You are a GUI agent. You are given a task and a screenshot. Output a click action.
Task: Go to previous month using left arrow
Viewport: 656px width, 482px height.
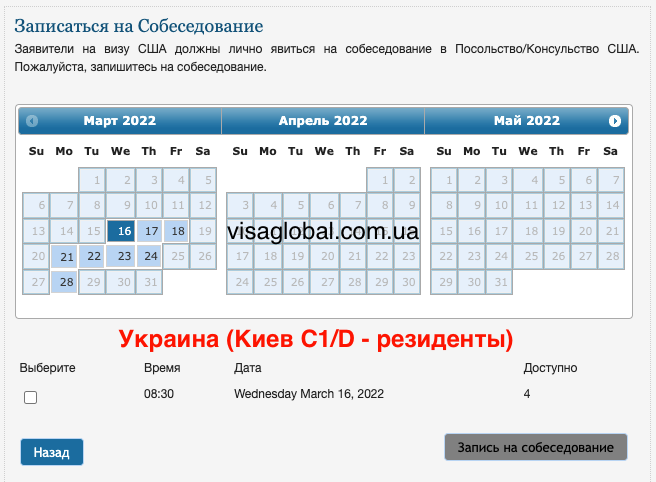coord(32,121)
